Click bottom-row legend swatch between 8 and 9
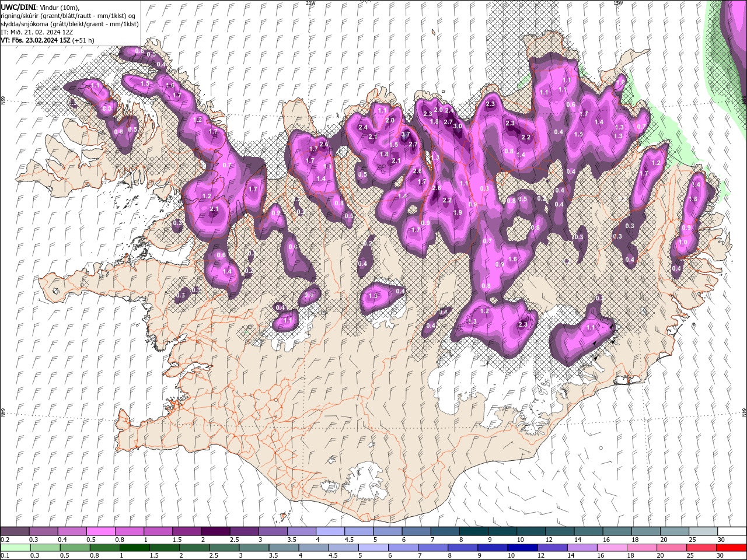Screen dimensions: 747x560 click(462, 548)
